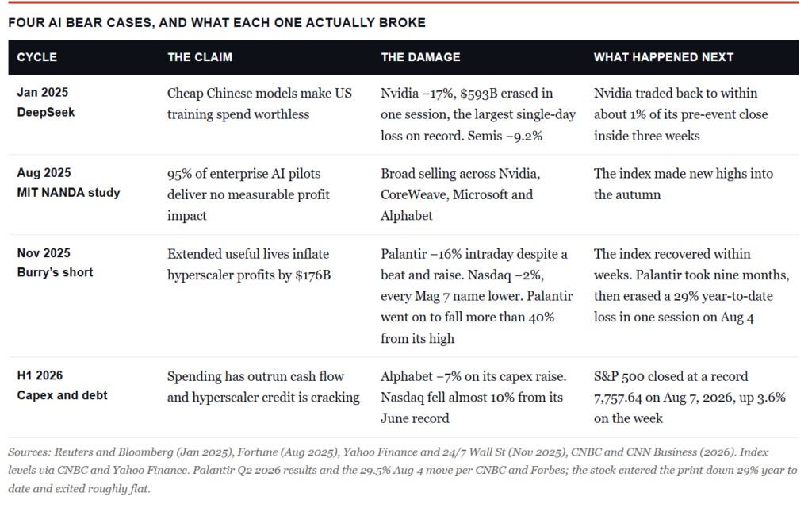Image resolution: width=812 pixels, height=508 pixels.
Task: Click the Sources footnote text
Action: pos(402,470)
